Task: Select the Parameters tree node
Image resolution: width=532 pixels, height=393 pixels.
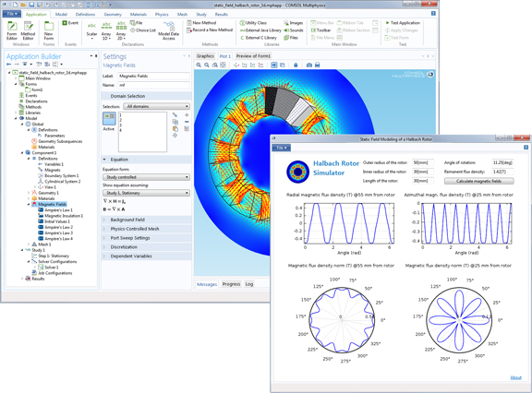Action: pos(52,136)
